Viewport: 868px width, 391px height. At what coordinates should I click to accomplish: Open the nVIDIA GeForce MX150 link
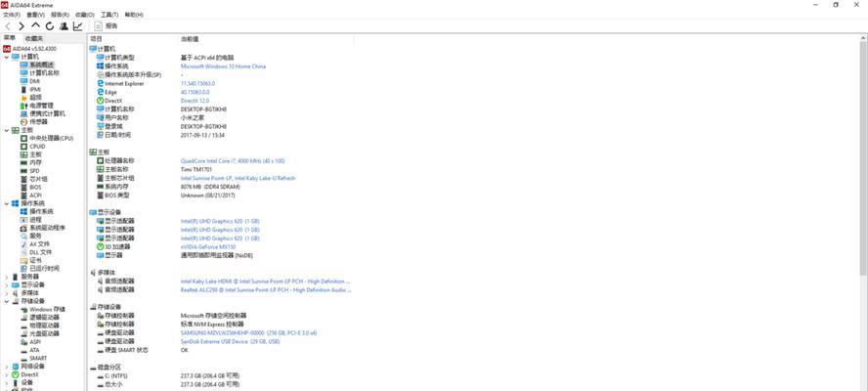[x=208, y=247]
